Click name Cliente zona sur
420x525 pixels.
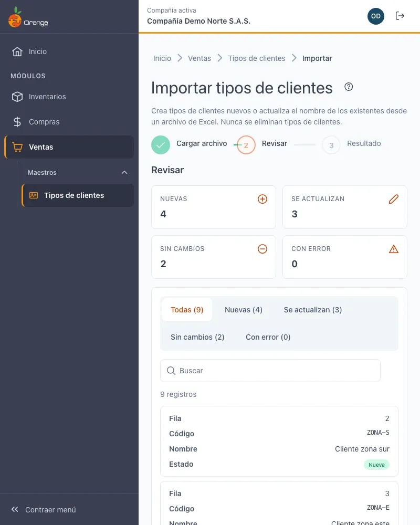362,449
